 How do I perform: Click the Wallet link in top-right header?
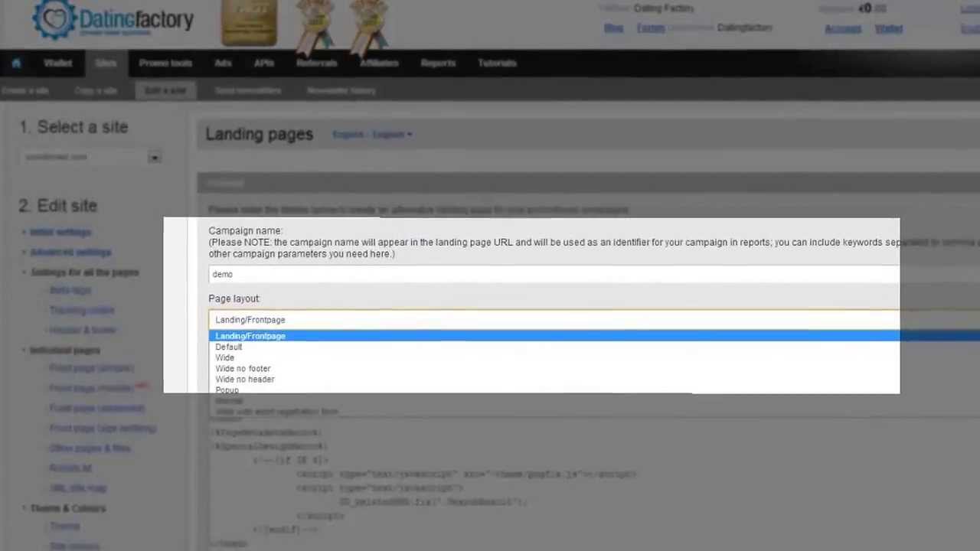[x=889, y=29]
